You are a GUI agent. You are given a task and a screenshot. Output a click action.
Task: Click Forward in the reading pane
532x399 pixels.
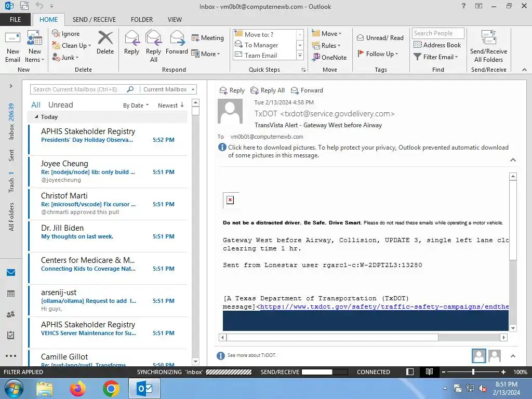(x=307, y=90)
